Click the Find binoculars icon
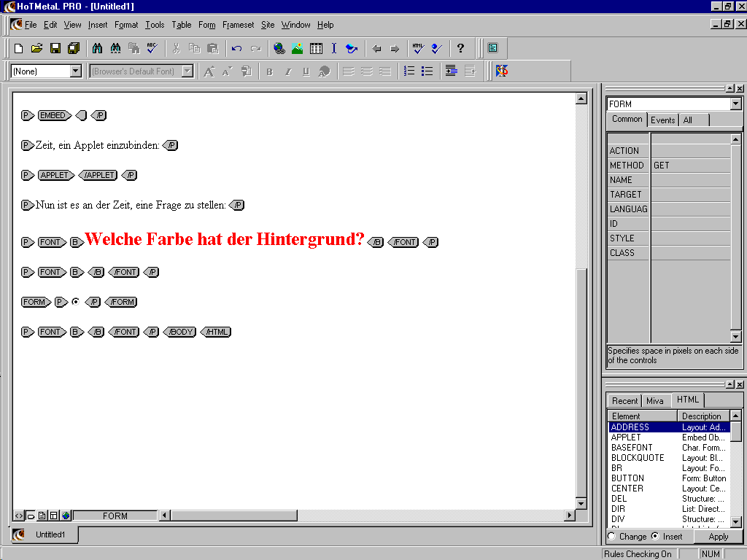Screen dimensions: 747x560 98,49
